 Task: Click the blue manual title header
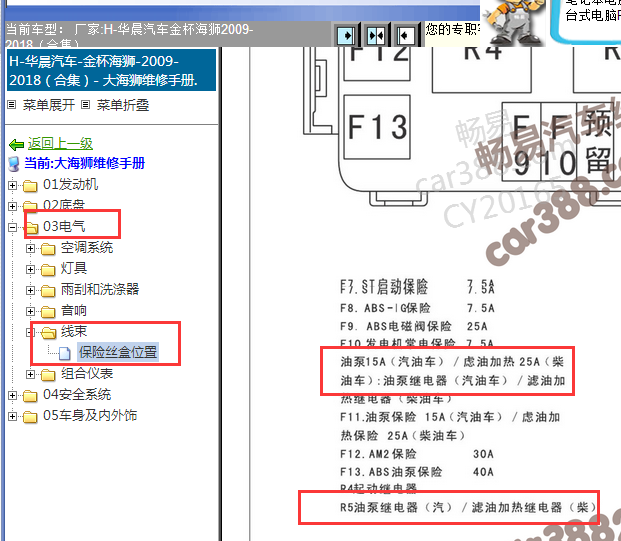pyautogui.click(x=111, y=70)
